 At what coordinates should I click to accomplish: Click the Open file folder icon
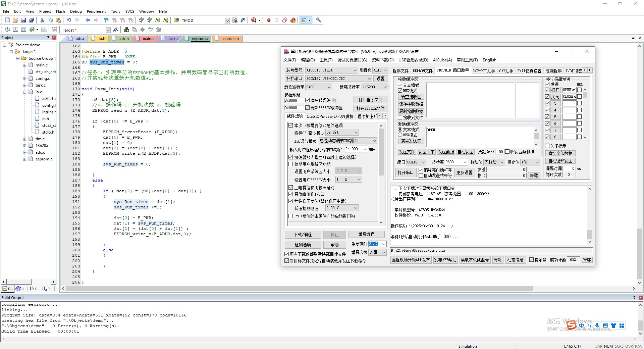pyautogui.click(x=15, y=20)
